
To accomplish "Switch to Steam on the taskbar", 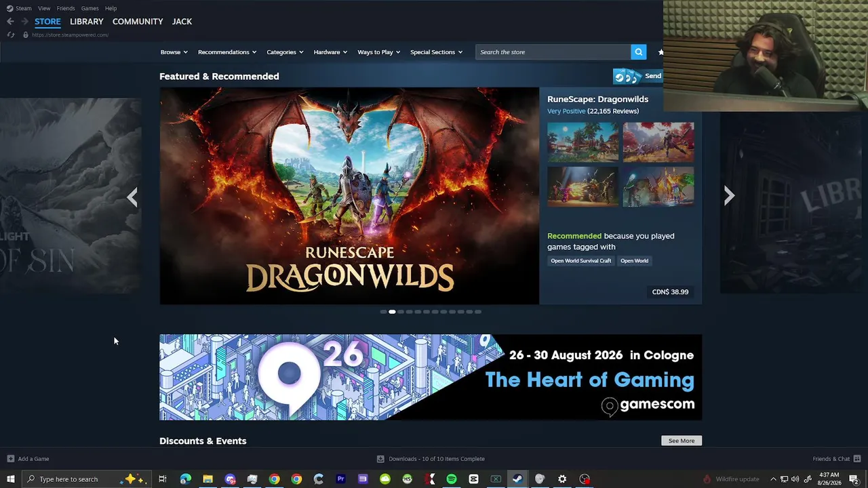I will click(x=517, y=479).
